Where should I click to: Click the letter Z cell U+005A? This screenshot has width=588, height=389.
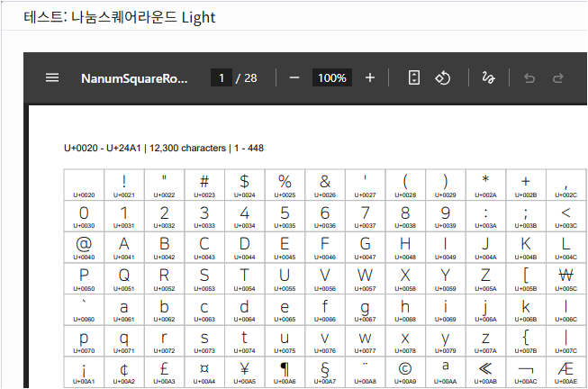pyautogui.click(x=485, y=279)
